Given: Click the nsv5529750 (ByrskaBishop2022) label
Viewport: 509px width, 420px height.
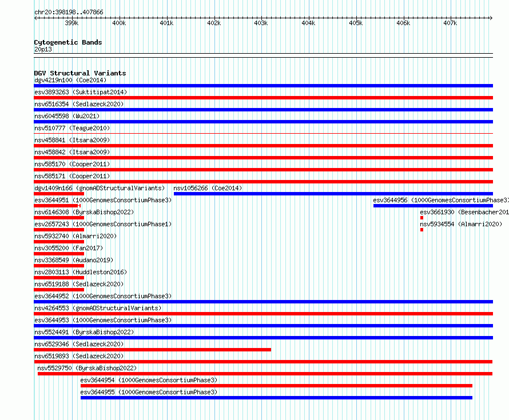Looking at the screenshot, I should click(87, 368).
